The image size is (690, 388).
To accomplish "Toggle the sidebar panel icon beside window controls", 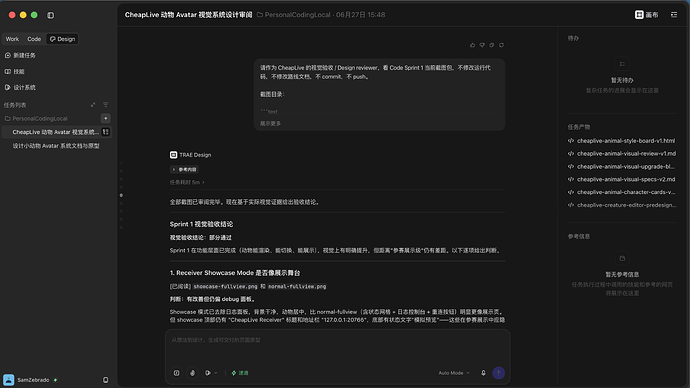I will pyautogui.click(x=51, y=15).
